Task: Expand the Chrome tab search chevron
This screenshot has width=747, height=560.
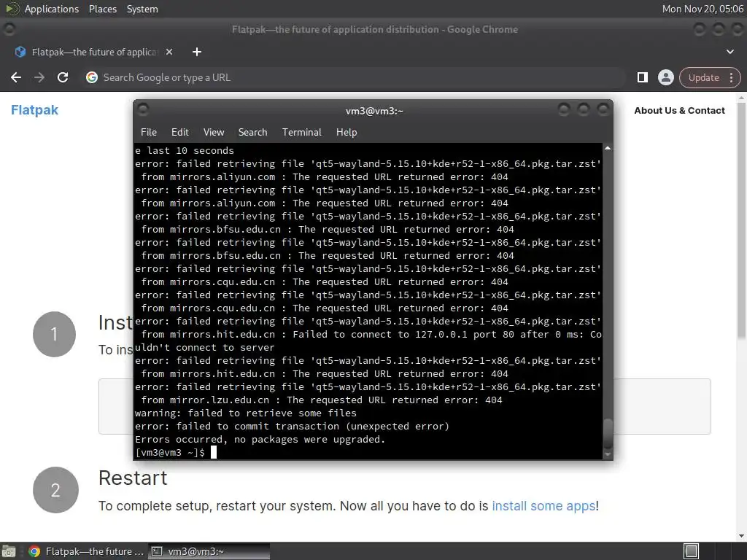Action: 729,52
